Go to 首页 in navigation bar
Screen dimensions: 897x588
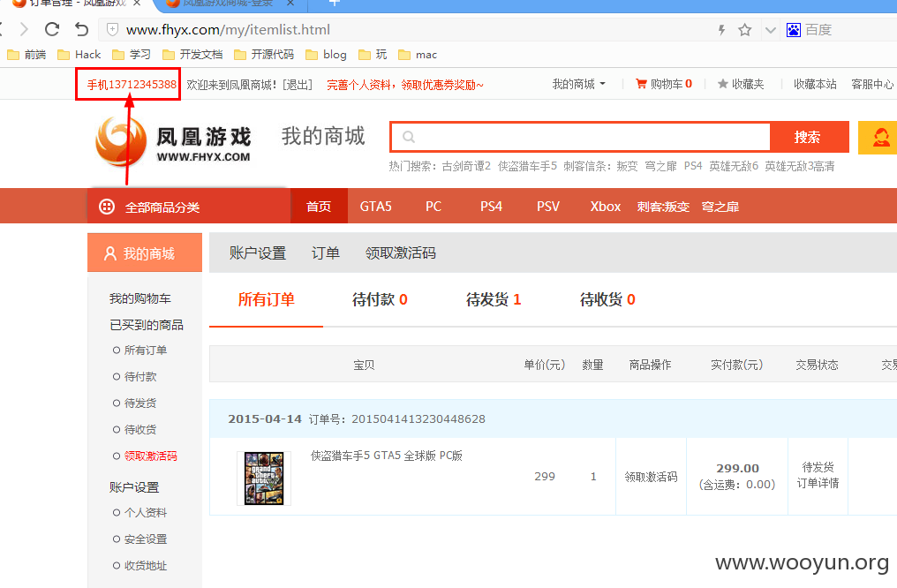coord(319,206)
